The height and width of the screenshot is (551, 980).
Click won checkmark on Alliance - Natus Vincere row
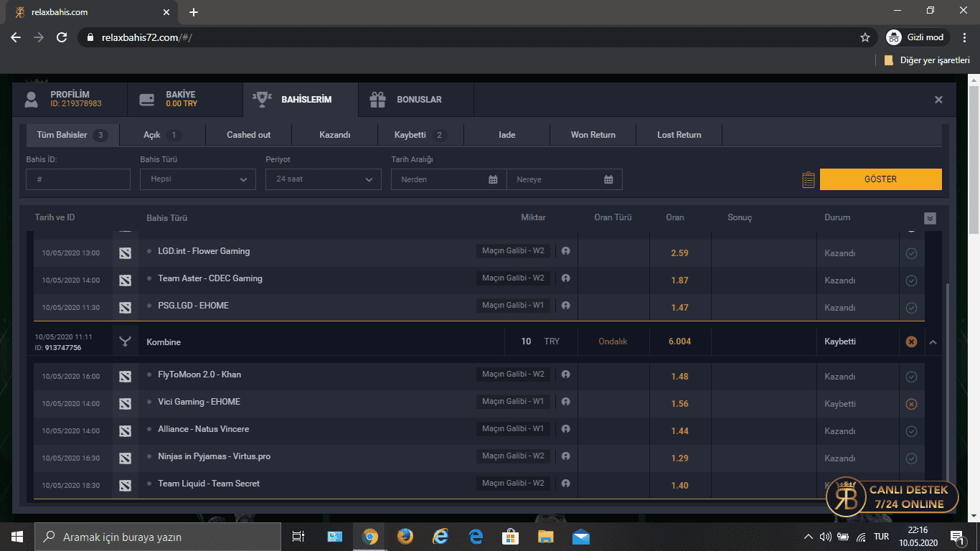[x=911, y=431]
